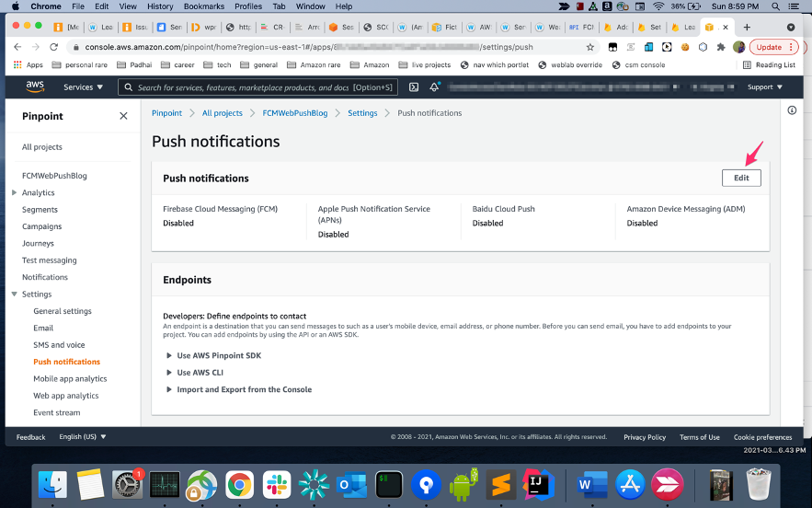Open the Support dropdown in AWS header
Image resolution: width=812 pixels, height=508 pixels.
click(x=764, y=87)
